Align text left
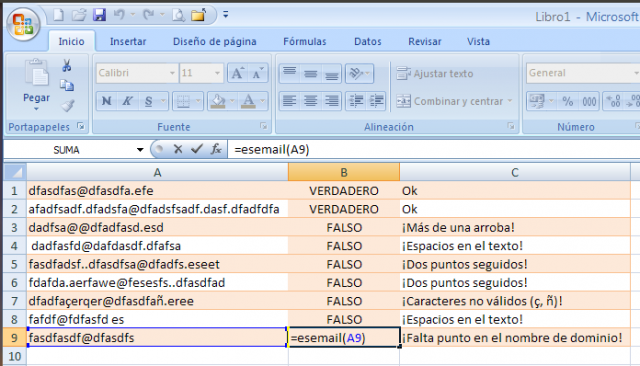 (x=289, y=101)
